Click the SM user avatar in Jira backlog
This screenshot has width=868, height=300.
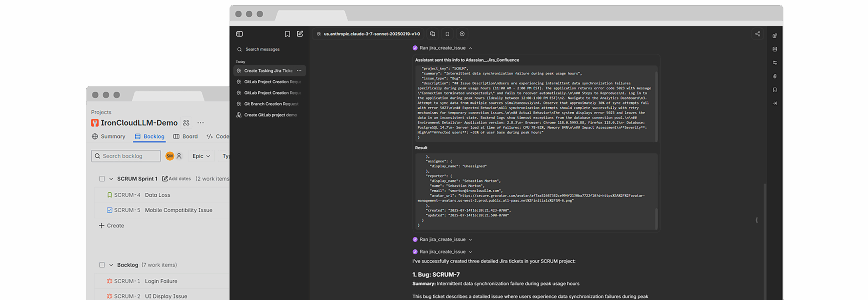pos(170,156)
